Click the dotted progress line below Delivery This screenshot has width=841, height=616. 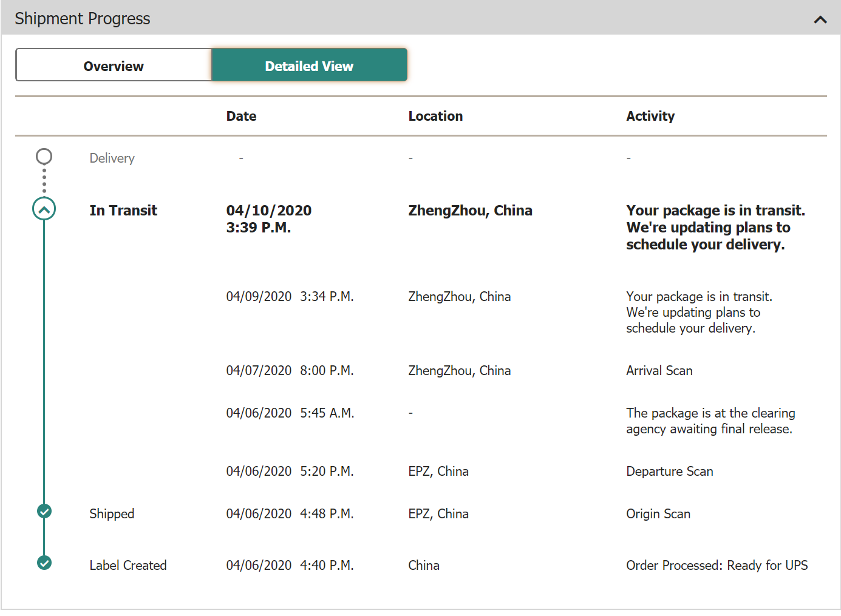(44, 181)
